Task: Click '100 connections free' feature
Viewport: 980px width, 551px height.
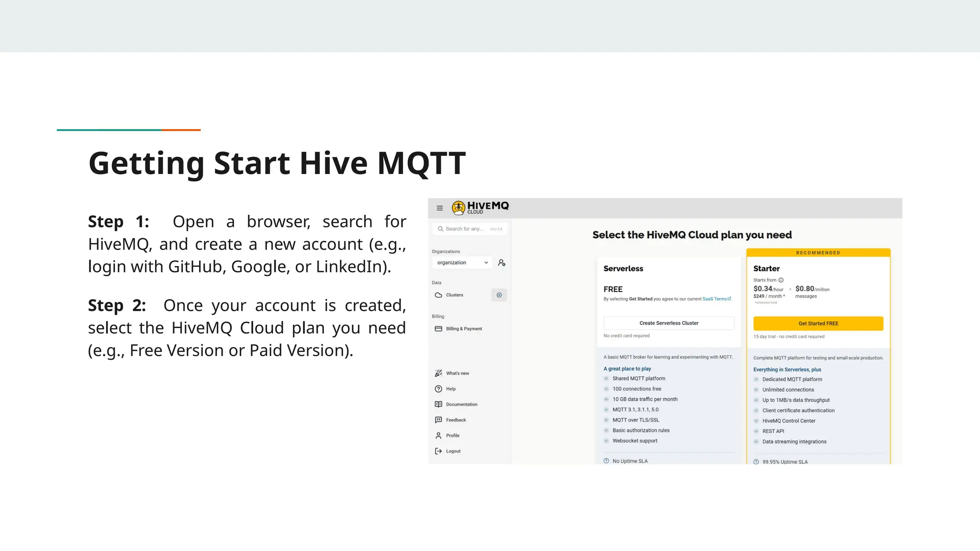Action: click(x=637, y=389)
